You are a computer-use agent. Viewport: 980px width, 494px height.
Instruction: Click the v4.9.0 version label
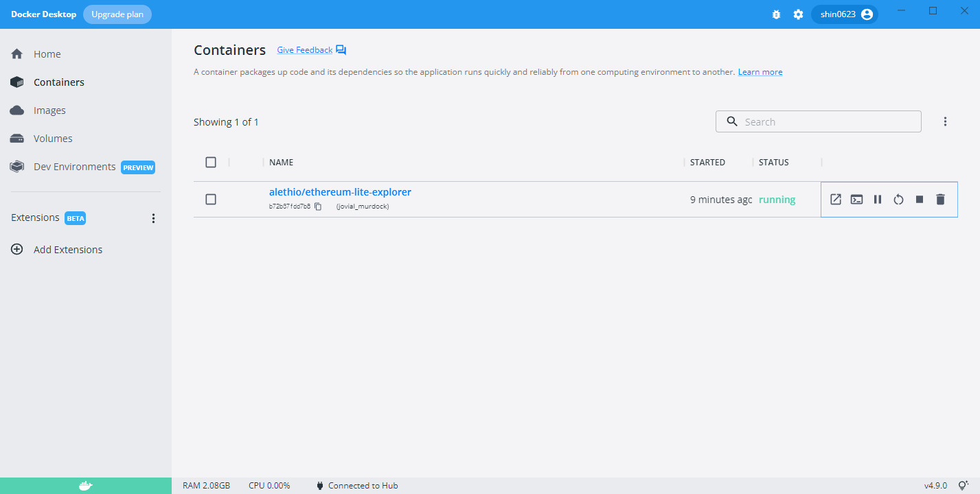[x=935, y=486]
